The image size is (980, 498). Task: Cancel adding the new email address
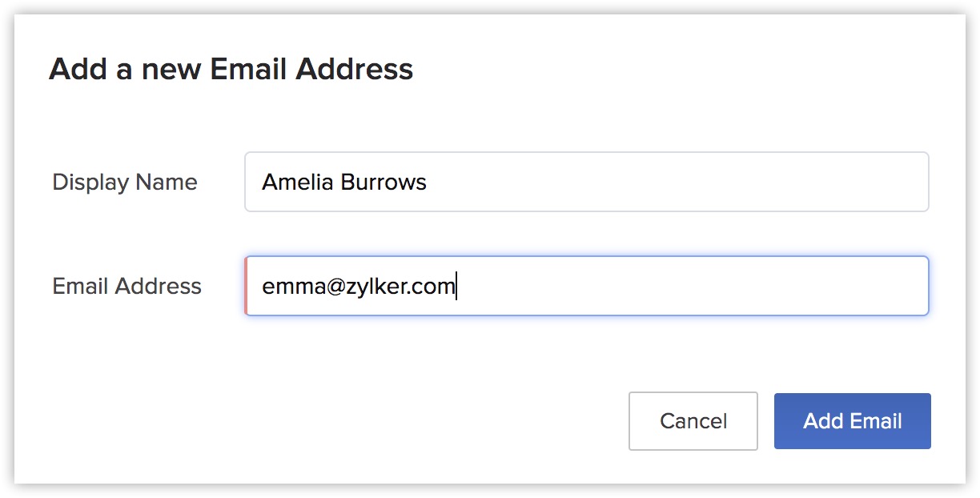pyautogui.click(x=693, y=421)
